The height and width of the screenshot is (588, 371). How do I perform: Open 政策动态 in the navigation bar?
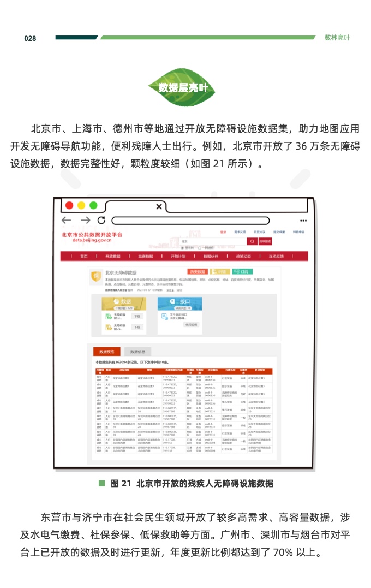coord(243,256)
